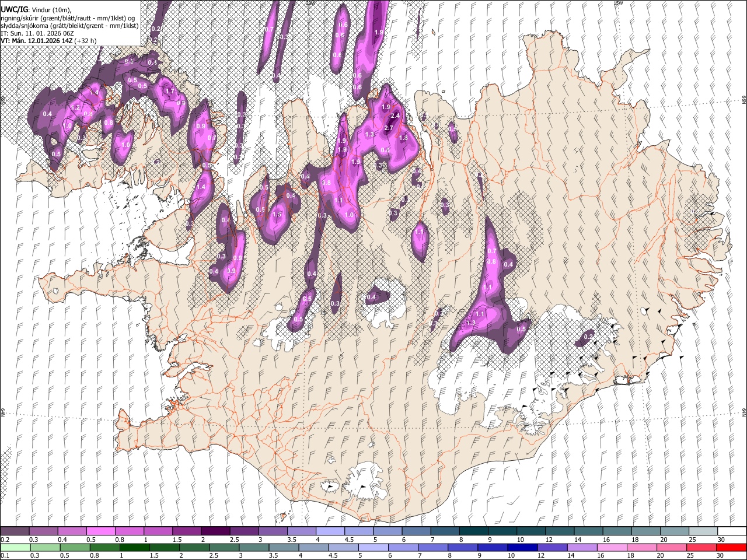Click the '64N' latitude label at right
Screen dimensions: 747x560
pos(744,412)
